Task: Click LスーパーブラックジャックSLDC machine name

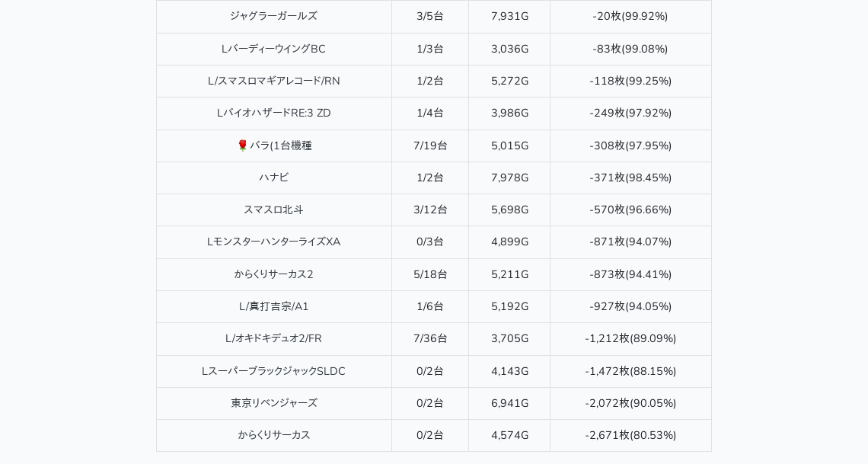Action: (273, 371)
